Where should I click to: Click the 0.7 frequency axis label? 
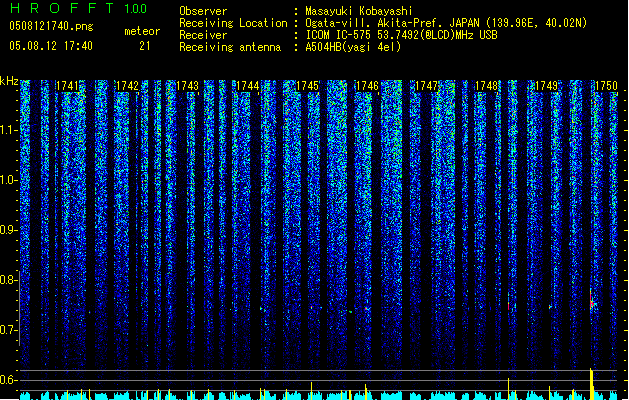point(9,330)
